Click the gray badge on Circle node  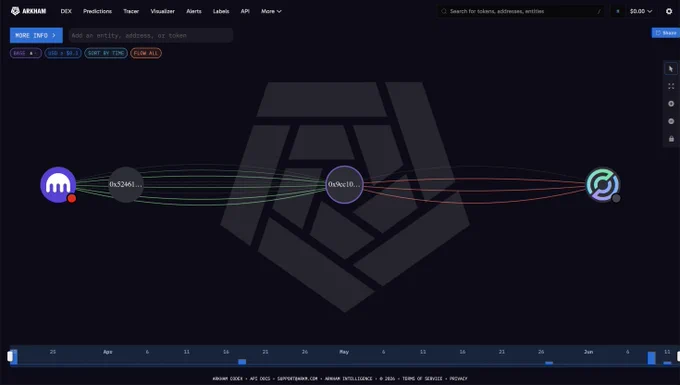click(x=616, y=198)
